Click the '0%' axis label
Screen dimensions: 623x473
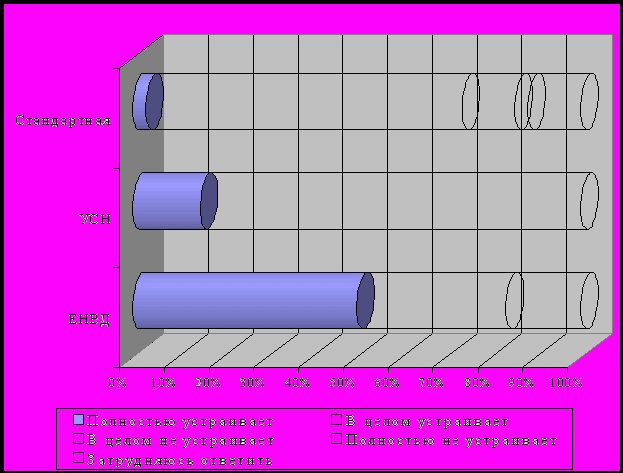pos(118,382)
